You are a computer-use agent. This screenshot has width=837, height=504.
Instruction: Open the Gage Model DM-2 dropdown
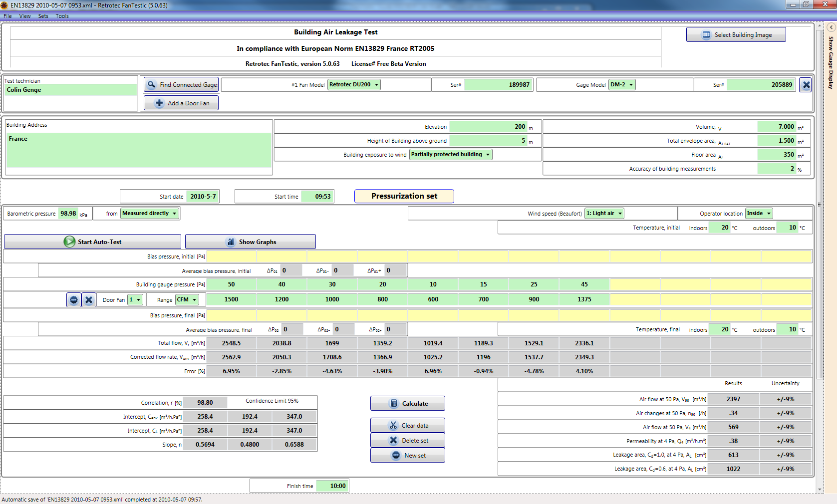[x=622, y=85]
